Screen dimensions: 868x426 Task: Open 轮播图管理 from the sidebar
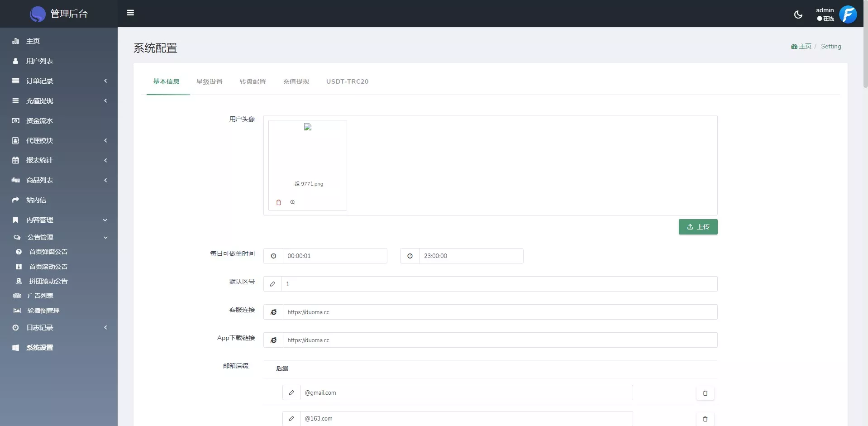tap(44, 311)
